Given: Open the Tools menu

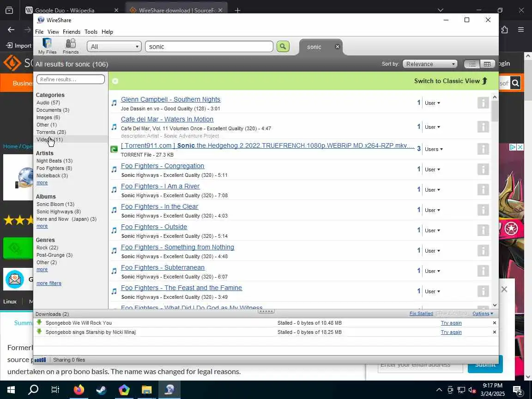Looking at the screenshot, I should click(x=91, y=31).
